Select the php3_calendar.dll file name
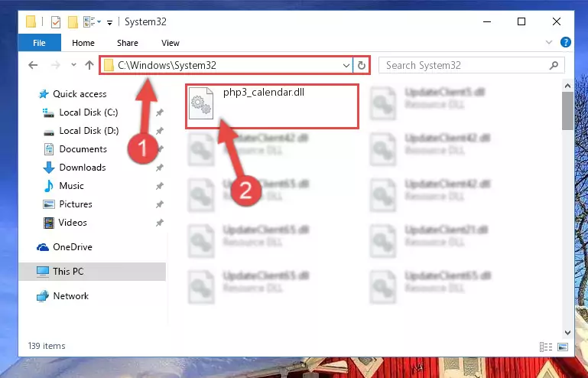This screenshot has width=588, height=378. coord(263,93)
